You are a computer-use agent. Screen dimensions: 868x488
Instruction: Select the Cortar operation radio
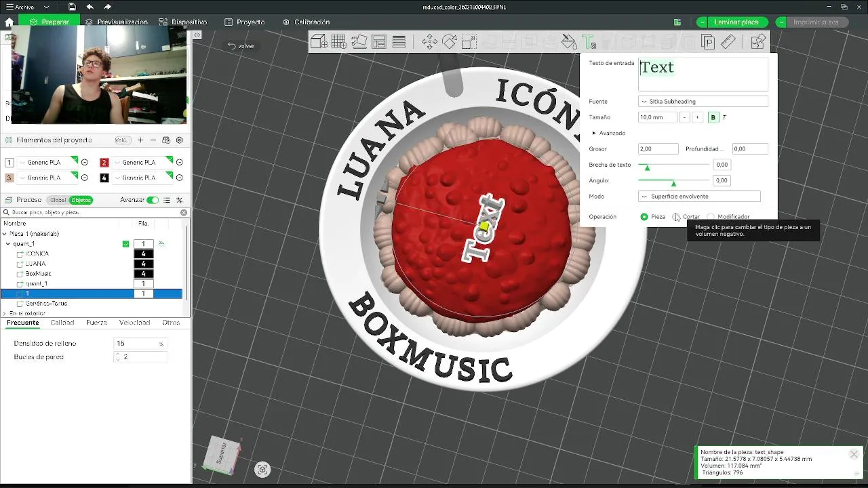[x=677, y=217]
